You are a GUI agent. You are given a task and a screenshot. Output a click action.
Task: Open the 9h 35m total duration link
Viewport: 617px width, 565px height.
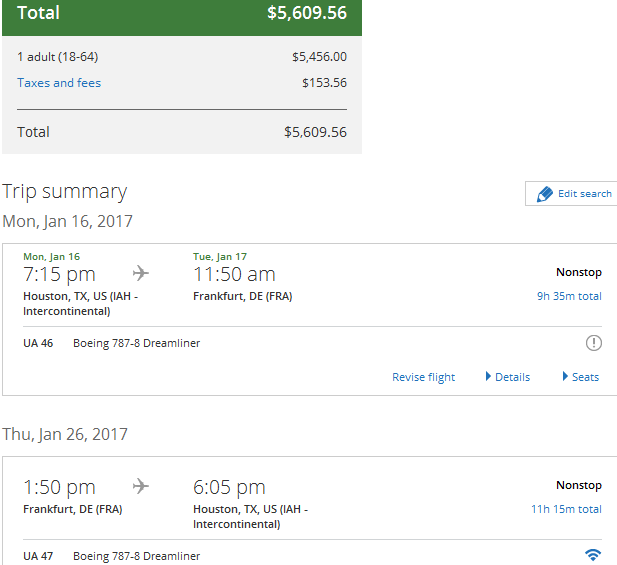[x=569, y=296]
